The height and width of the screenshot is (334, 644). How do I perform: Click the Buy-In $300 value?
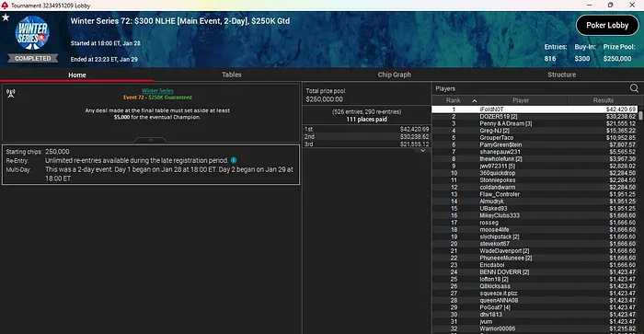click(582, 58)
